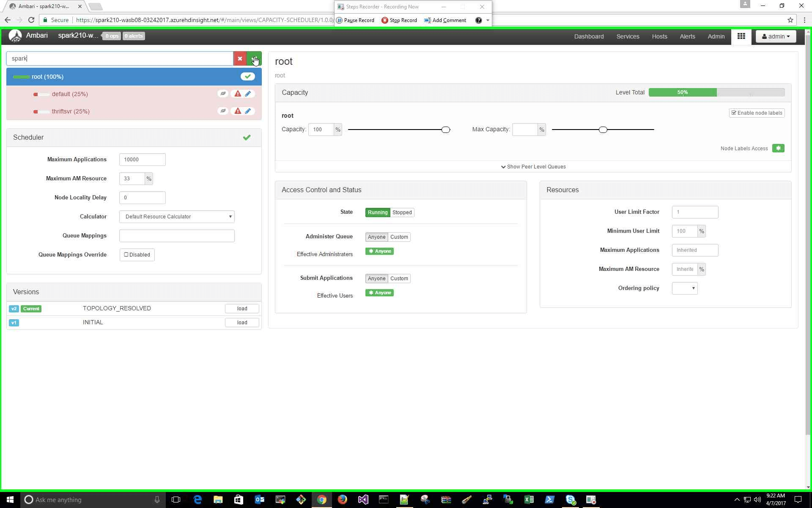The height and width of the screenshot is (508, 812).
Task: Expand Show Peer Level Queues
Action: pos(533,166)
